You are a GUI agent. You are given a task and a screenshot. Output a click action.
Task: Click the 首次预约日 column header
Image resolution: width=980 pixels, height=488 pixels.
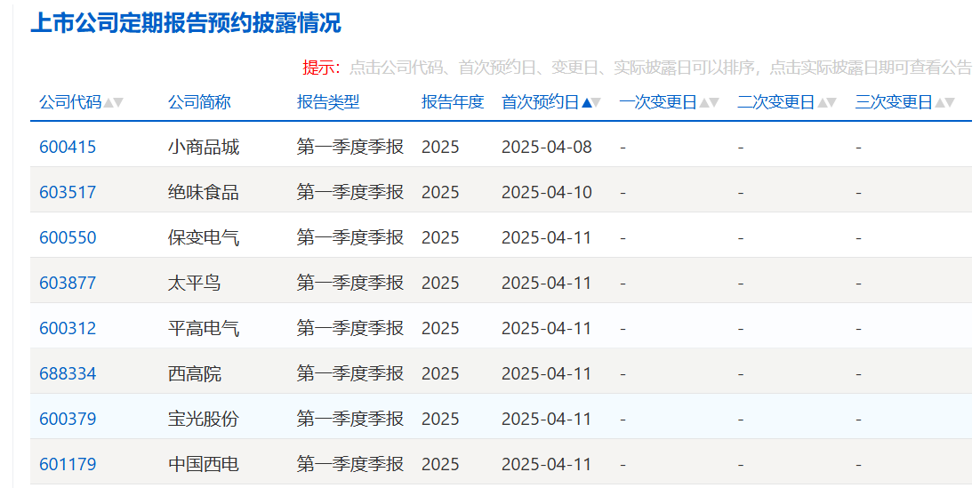click(541, 102)
